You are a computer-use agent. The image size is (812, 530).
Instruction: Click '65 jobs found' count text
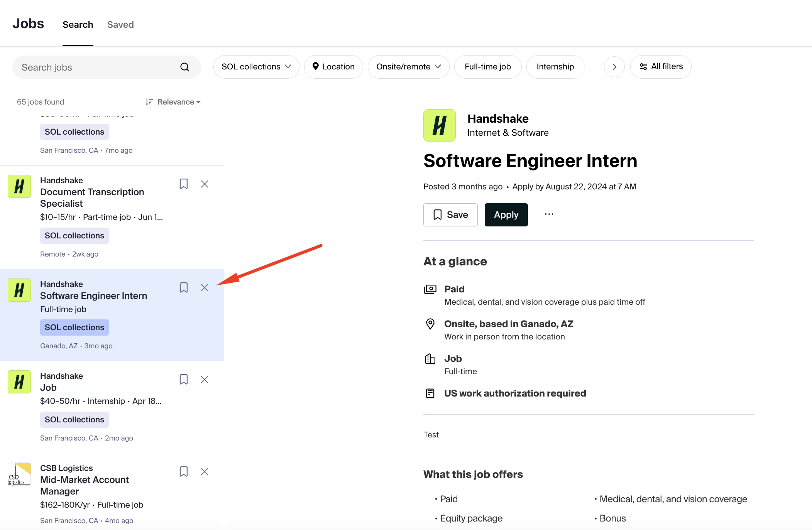pos(41,102)
